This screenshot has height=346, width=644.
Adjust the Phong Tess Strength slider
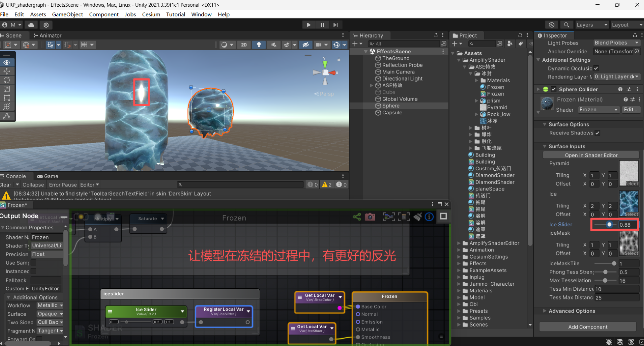click(x=605, y=272)
